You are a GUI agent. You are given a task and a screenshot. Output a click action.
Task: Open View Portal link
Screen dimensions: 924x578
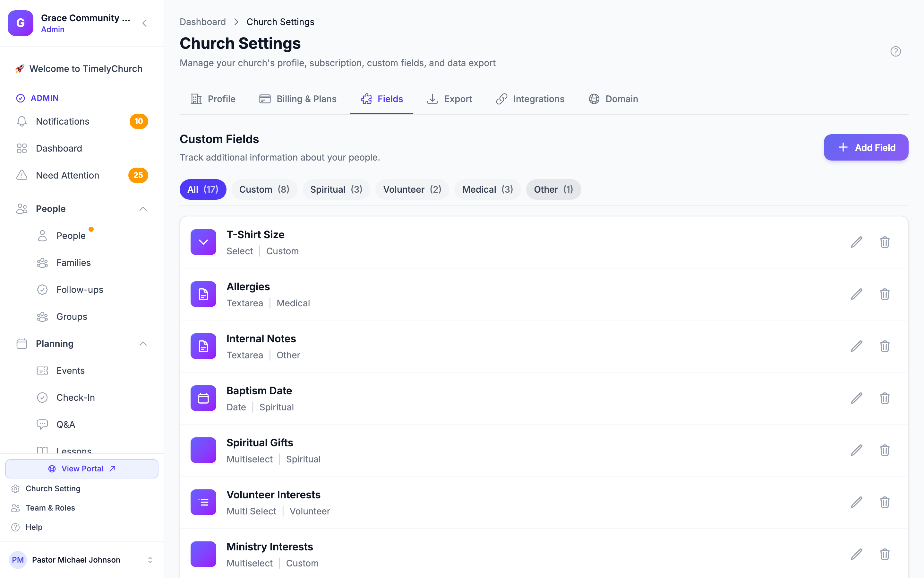pos(82,469)
